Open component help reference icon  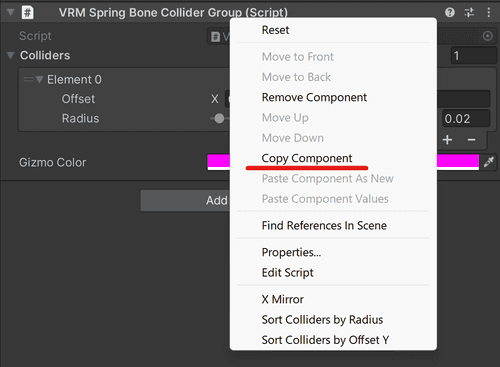click(450, 13)
